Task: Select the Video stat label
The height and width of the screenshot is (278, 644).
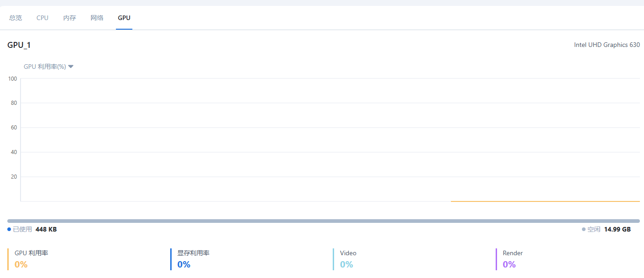Action: click(348, 253)
